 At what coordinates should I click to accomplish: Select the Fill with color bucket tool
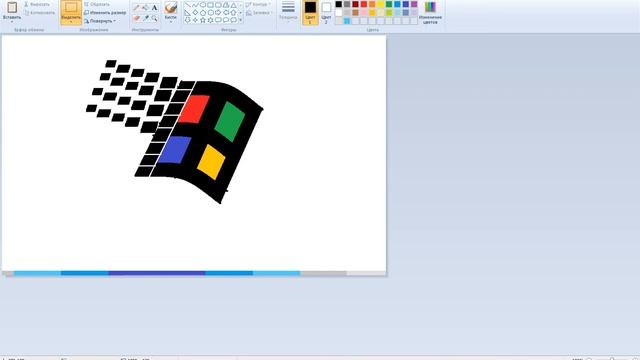point(145,7)
